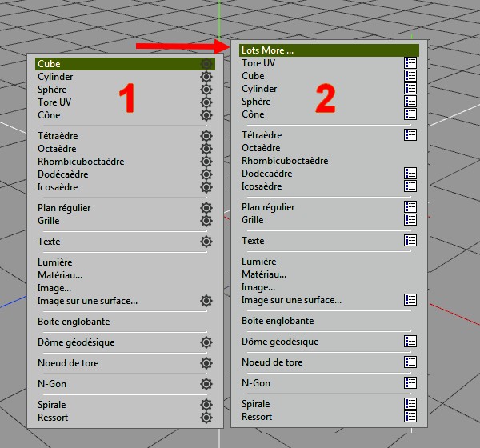Click the gear icon beside Dodécaèdre
The width and height of the screenshot is (480, 448).
206,174
